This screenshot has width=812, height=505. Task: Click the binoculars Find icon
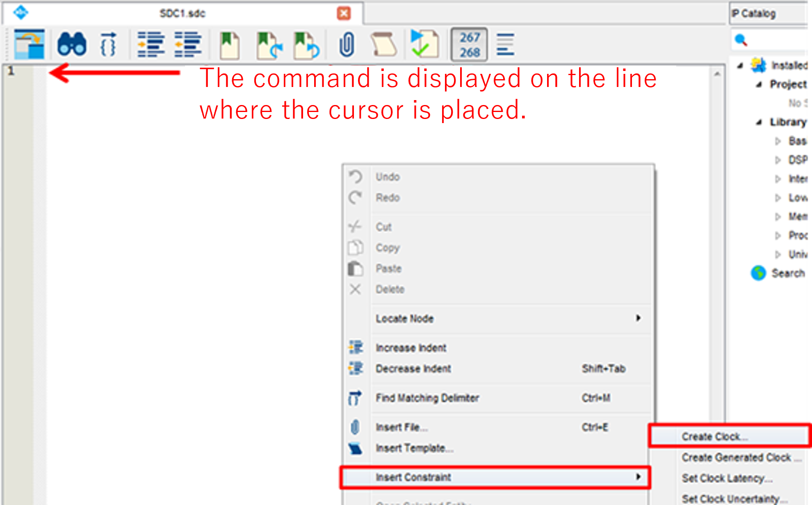tap(72, 44)
